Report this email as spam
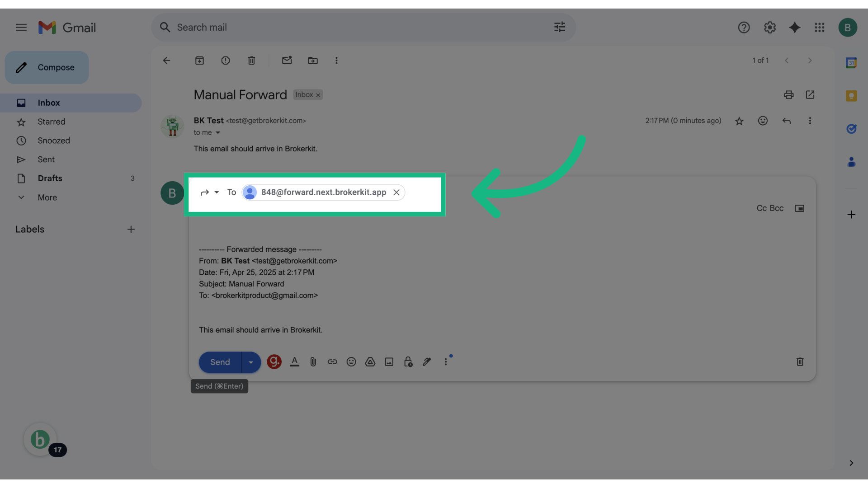This screenshot has height=488, width=868. tap(226, 61)
